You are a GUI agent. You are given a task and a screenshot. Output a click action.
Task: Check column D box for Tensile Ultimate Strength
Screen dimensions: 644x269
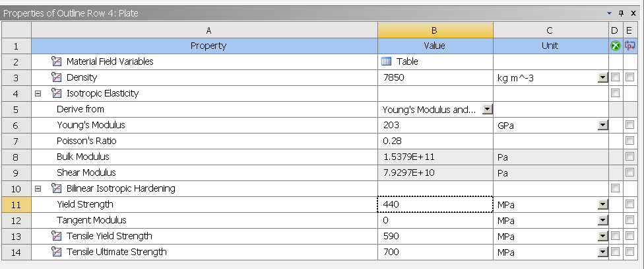[x=615, y=251]
